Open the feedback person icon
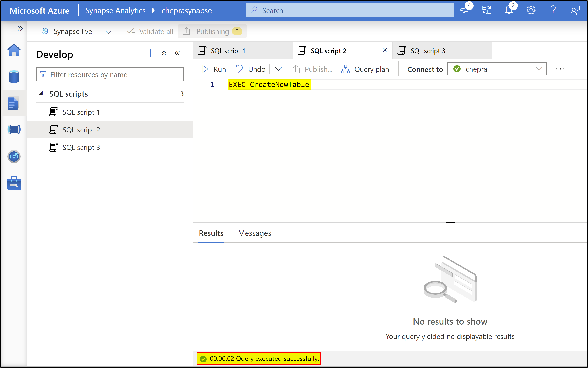The width and height of the screenshot is (588, 368). tap(575, 10)
